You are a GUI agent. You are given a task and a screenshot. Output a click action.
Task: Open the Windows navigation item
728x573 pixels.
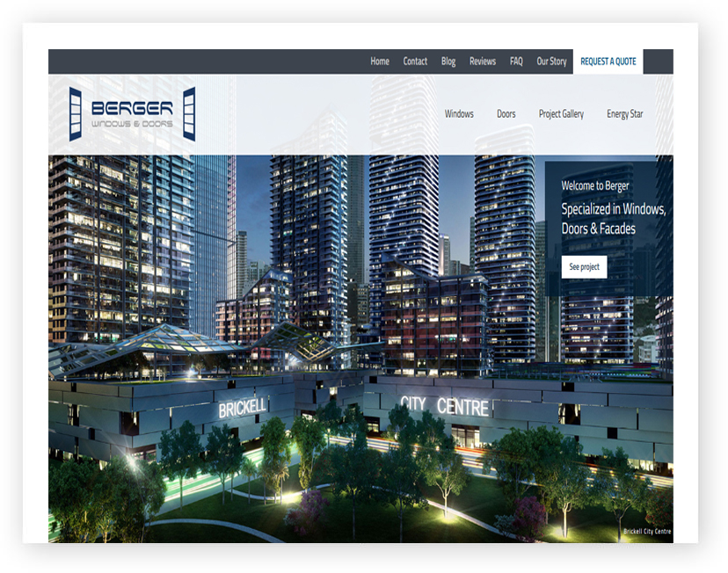(459, 113)
